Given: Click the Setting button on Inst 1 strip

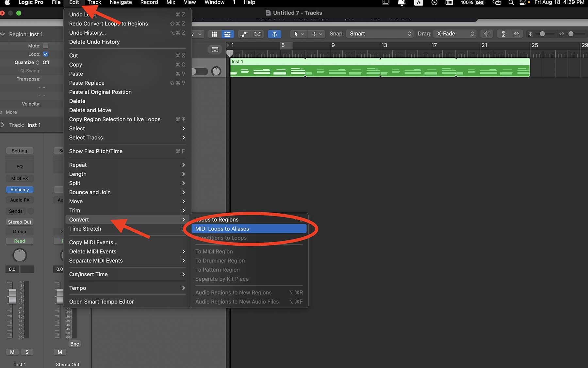Looking at the screenshot, I should [x=20, y=151].
